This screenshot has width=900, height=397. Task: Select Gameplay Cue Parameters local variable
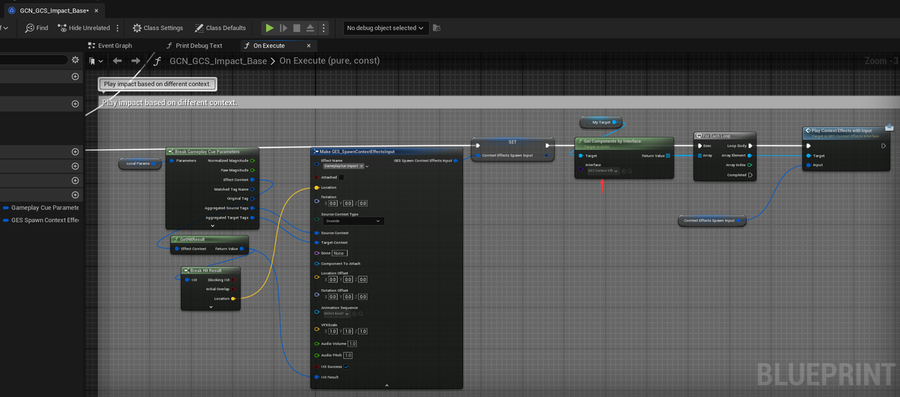(40, 208)
